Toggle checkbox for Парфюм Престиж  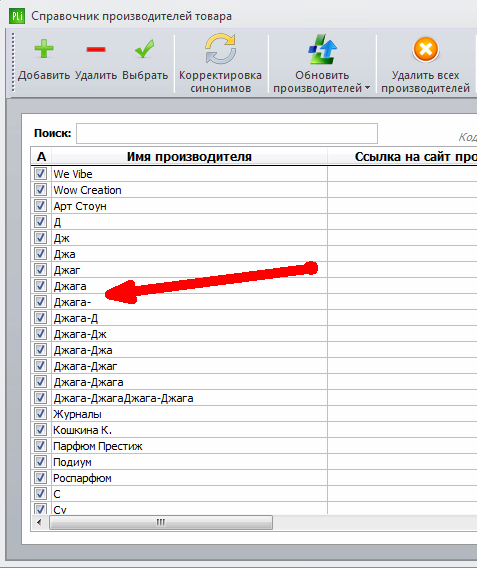40,445
